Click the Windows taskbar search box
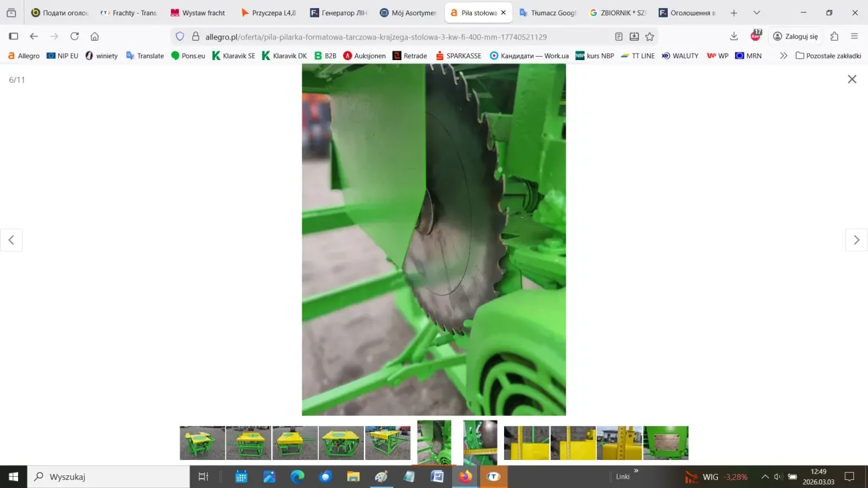This screenshot has width=868, height=488. pyautogui.click(x=109, y=477)
